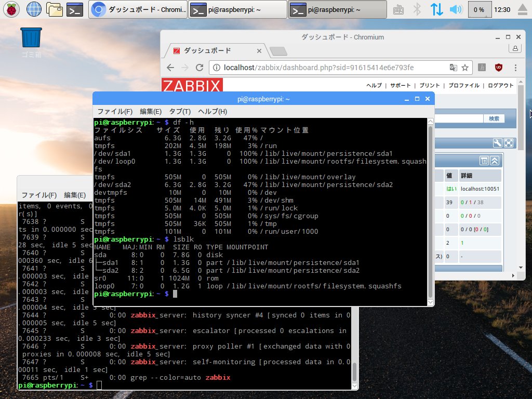Click the wrench configure dashboard icon
532x399 pixels.
click(x=497, y=143)
